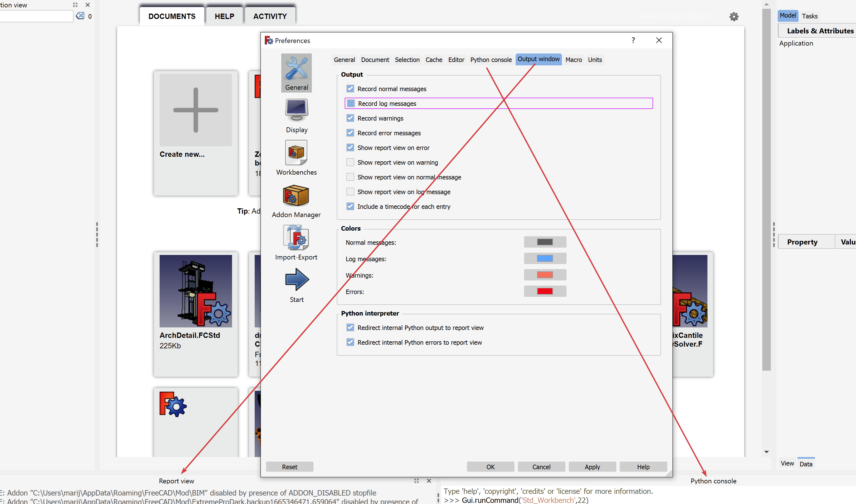Switch to the Units preferences tab

pos(595,60)
